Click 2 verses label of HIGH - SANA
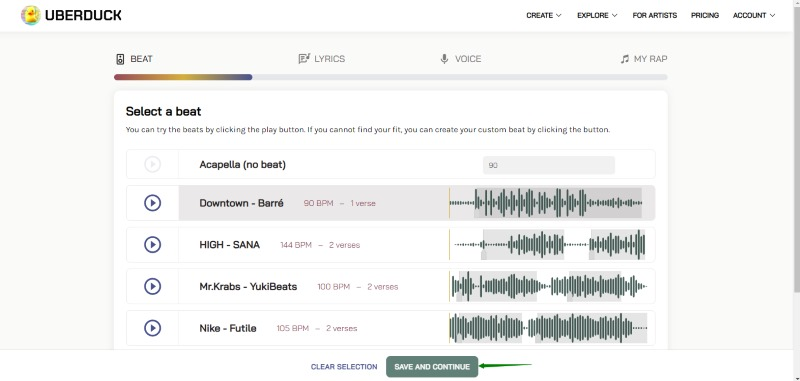The width and height of the screenshot is (800, 381). 344,245
